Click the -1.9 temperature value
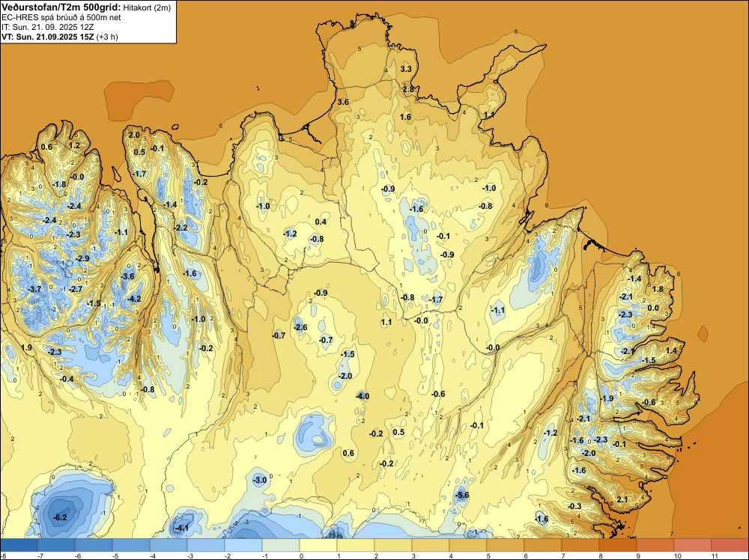749x560 pixels. 607,398
